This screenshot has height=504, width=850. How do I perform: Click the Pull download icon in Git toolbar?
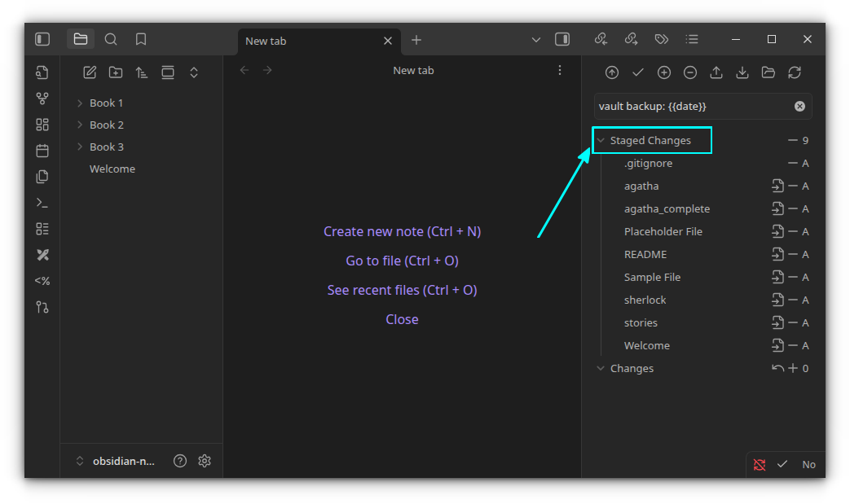coord(742,72)
